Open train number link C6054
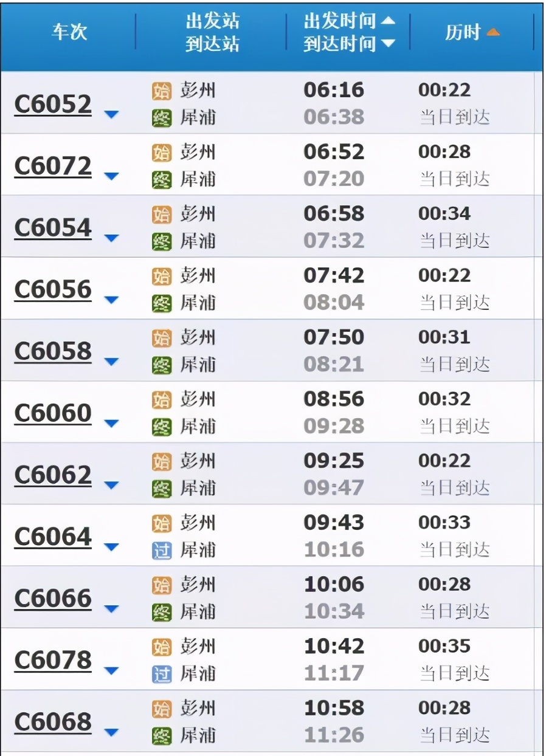546x756 pixels. click(53, 228)
